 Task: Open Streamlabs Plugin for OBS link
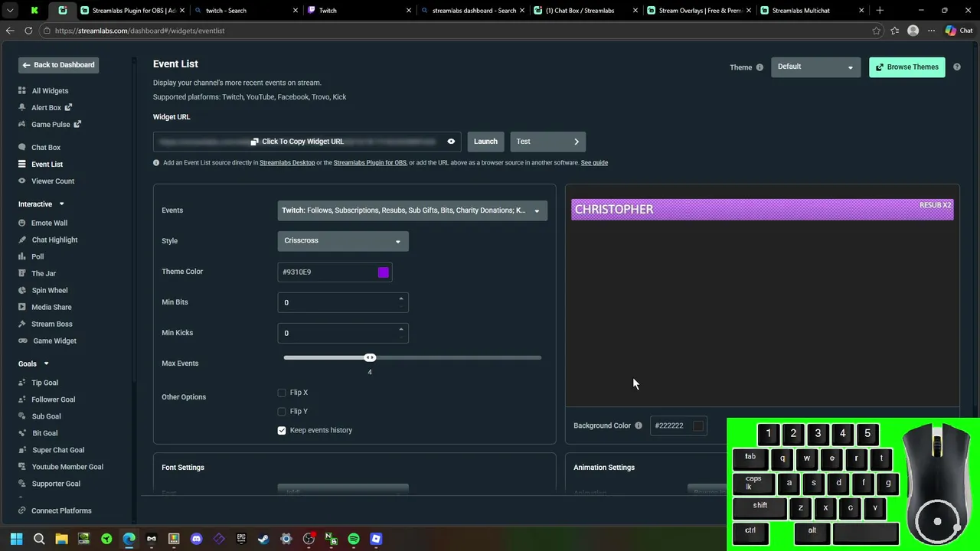[x=370, y=163]
